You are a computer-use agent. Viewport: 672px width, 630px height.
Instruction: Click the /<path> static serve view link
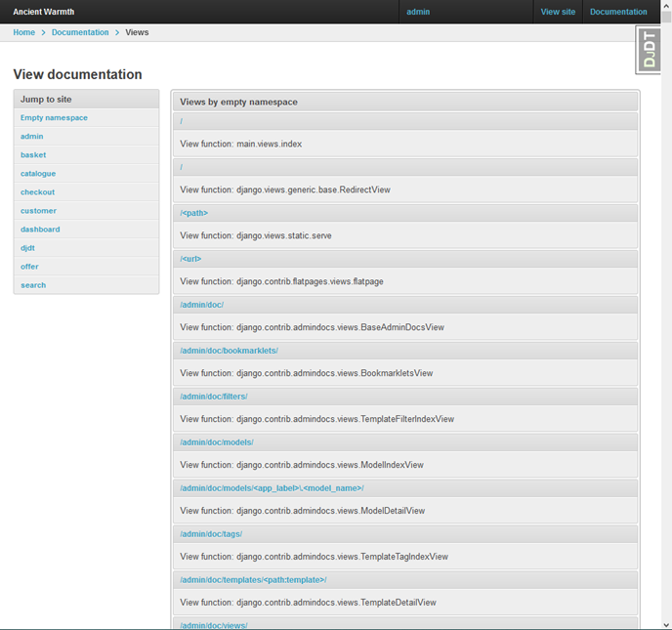(193, 213)
